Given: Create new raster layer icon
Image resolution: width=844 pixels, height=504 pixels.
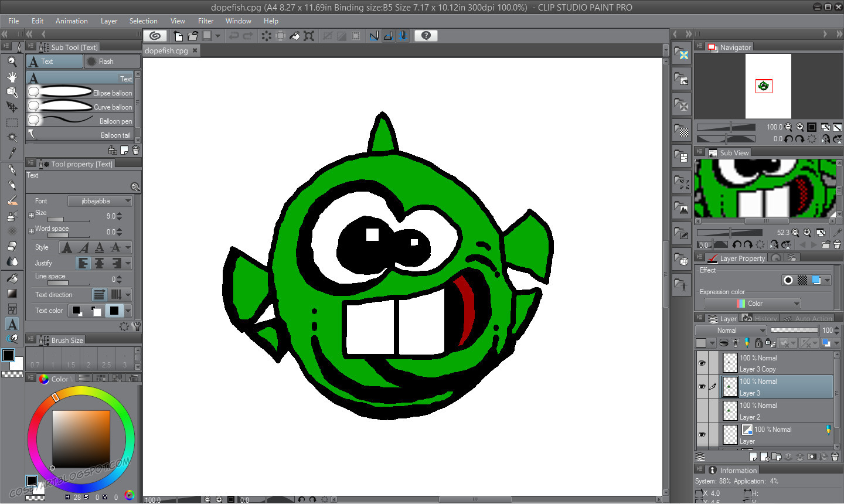Looking at the screenshot, I should pyautogui.click(x=753, y=457).
